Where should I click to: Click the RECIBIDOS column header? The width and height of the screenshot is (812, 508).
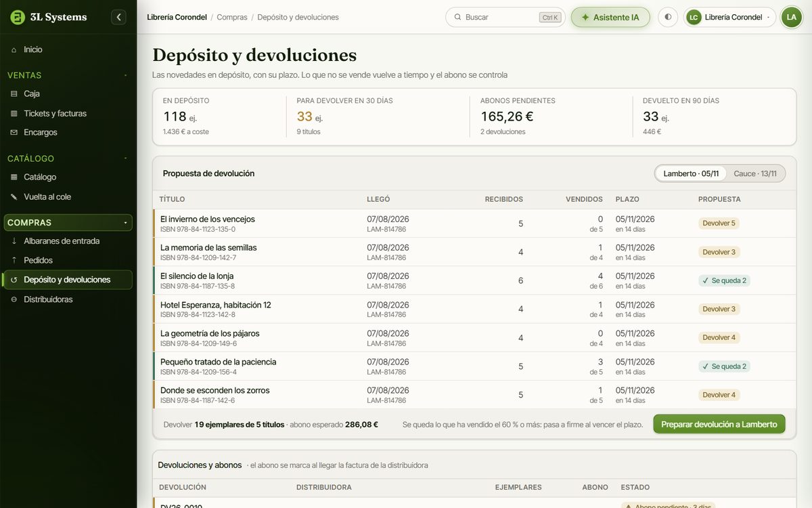(x=504, y=199)
